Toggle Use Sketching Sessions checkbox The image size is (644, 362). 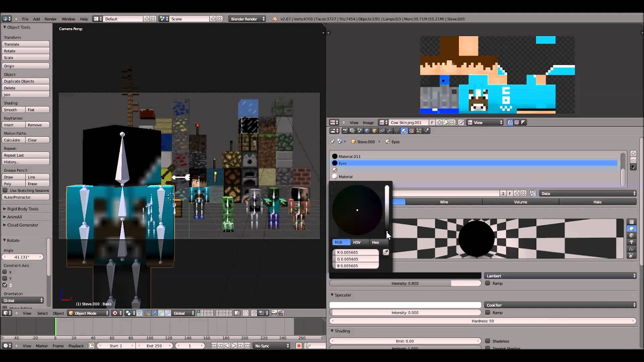click(6, 191)
